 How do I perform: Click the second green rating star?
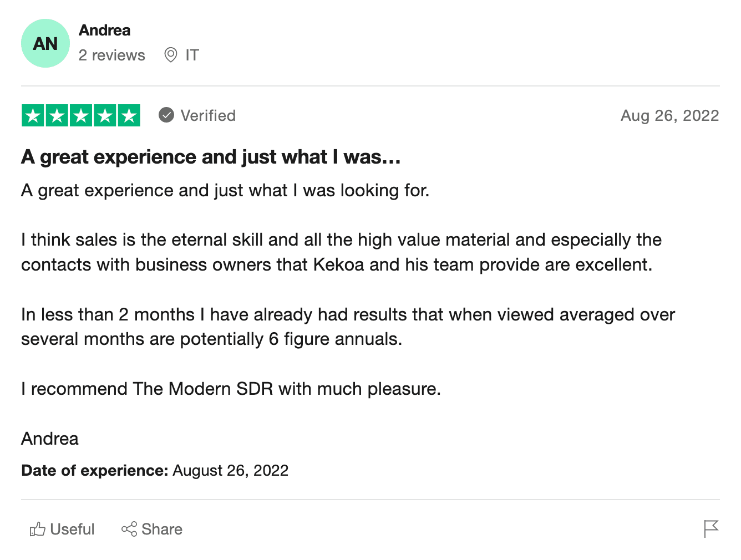point(57,115)
